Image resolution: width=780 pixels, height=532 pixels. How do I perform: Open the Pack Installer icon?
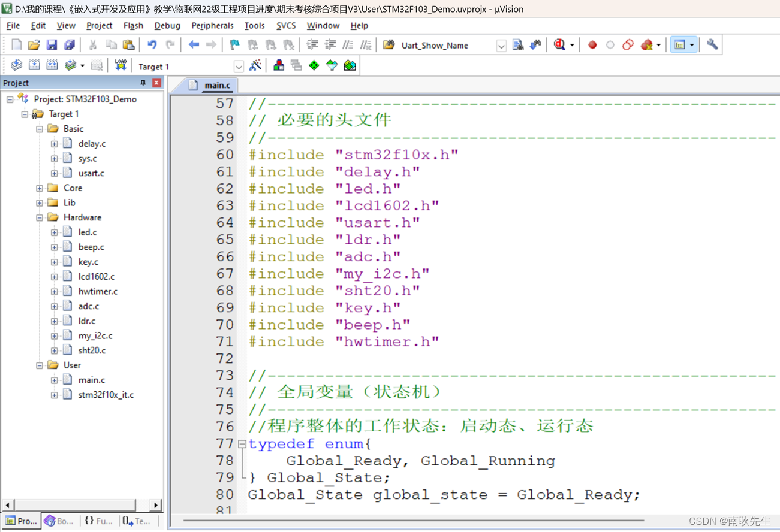click(350, 65)
